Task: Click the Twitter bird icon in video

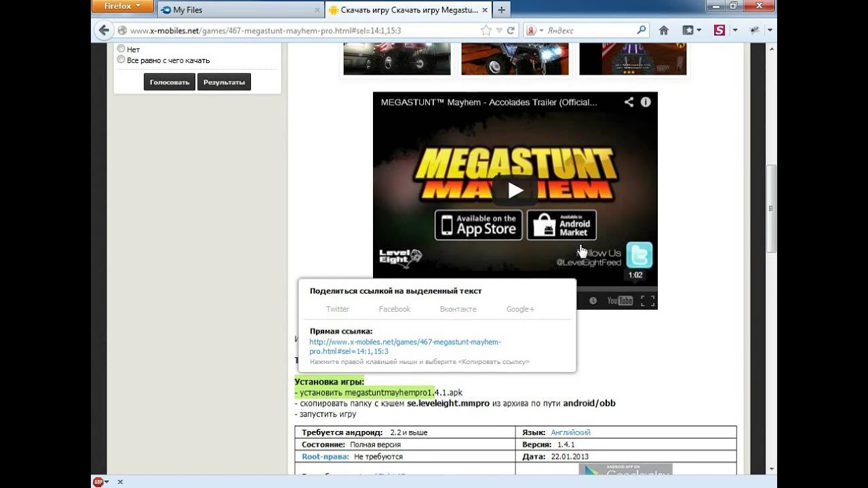Action: [x=639, y=255]
